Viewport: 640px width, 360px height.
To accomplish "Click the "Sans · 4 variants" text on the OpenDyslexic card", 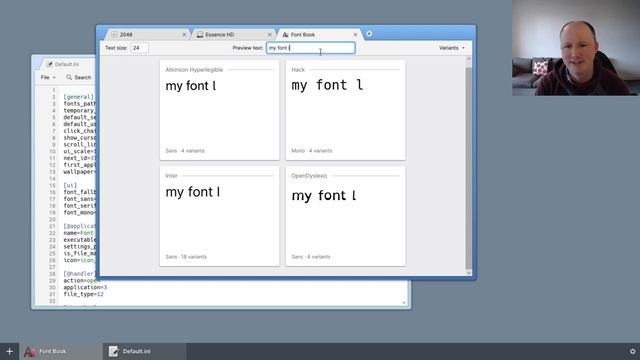I will tap(311, 257).
